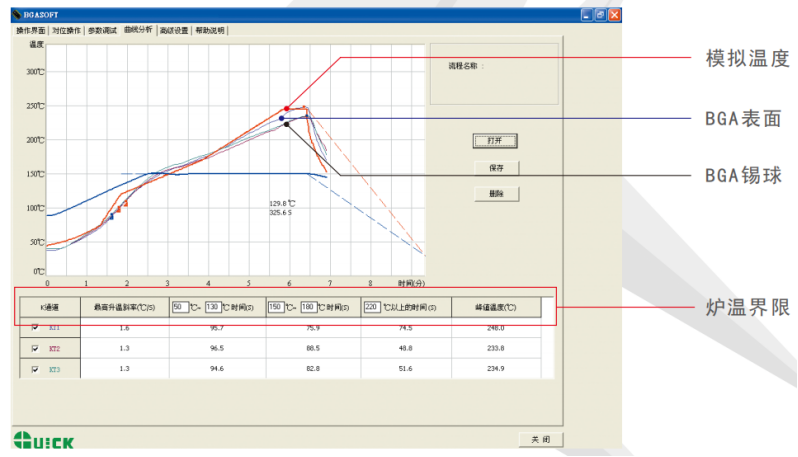
Task: Toggle the KT3 channel checkbox
Action: [37, 369]
